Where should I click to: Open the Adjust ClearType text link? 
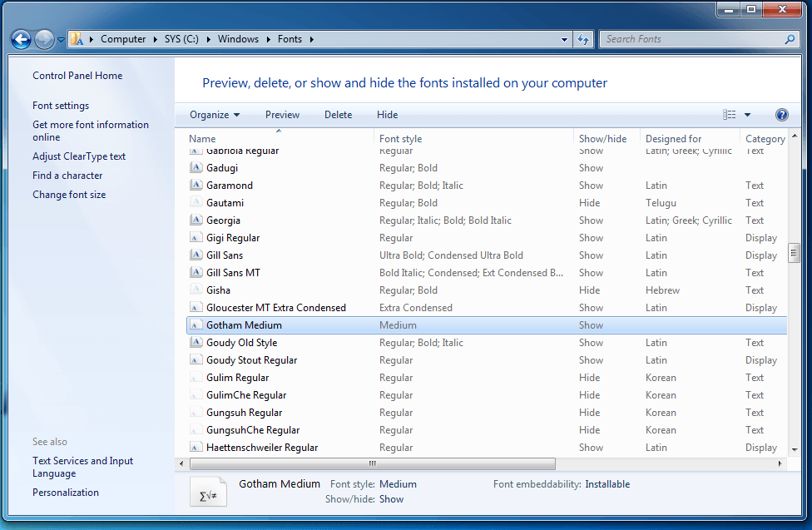[79, 156]
